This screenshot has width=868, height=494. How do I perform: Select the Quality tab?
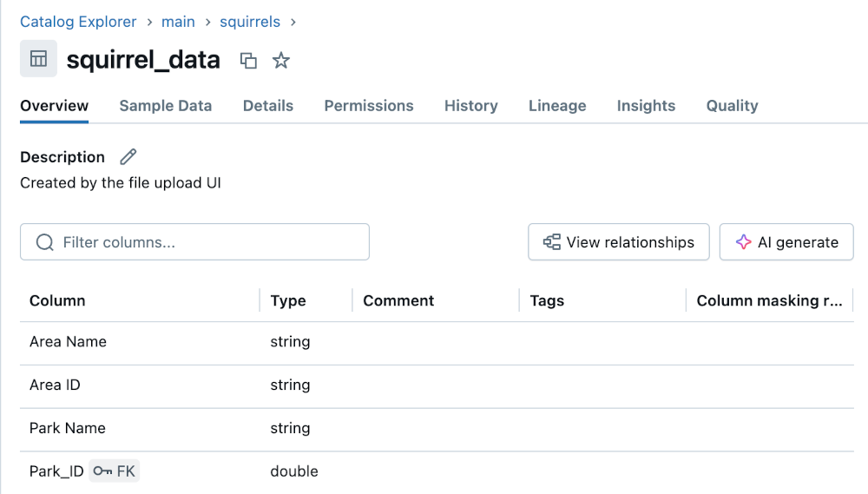(732, 106)
